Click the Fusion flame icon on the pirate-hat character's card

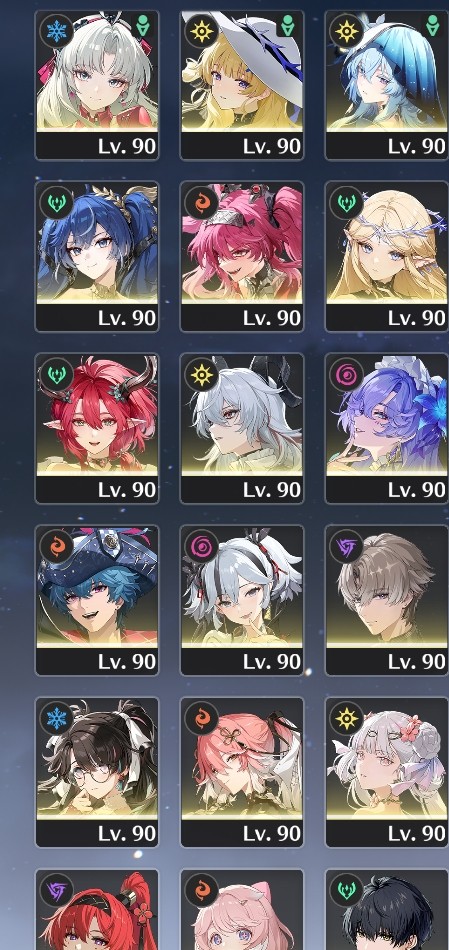pyautogui.click(x=57, y=546)
